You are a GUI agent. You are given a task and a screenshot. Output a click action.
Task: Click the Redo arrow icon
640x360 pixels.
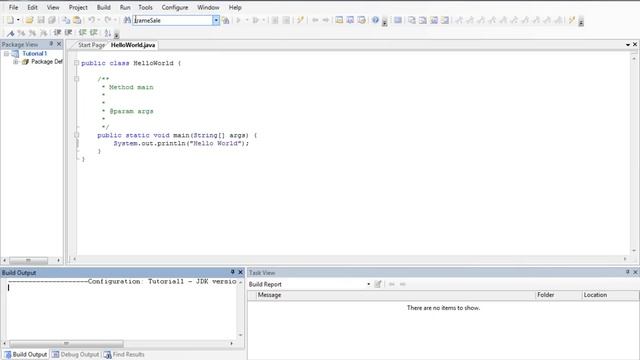click(x=108, y=20)
